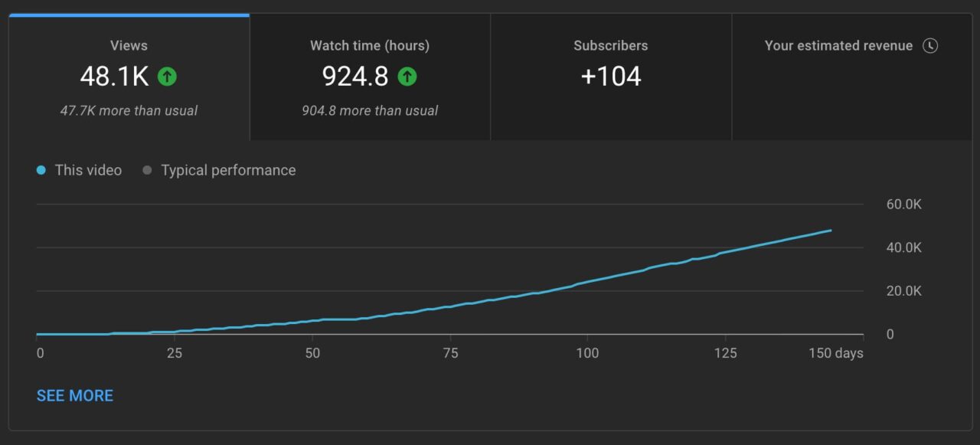View the Your estimated revenue tab
Image resolution: width=980 pixels, height=445 pixels.
pyautogui.click(x=851, y=76)
